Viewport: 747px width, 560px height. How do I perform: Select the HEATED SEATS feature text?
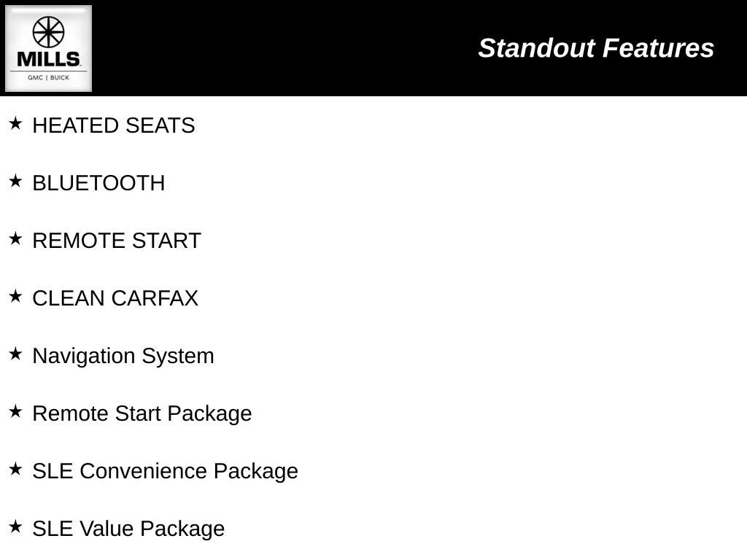click(114, 125)
